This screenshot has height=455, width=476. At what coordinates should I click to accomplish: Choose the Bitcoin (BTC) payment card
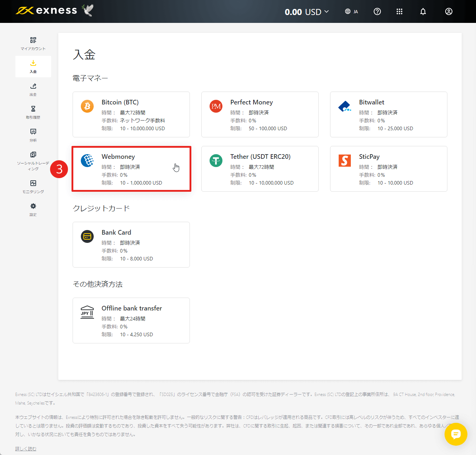click(131, 114)
